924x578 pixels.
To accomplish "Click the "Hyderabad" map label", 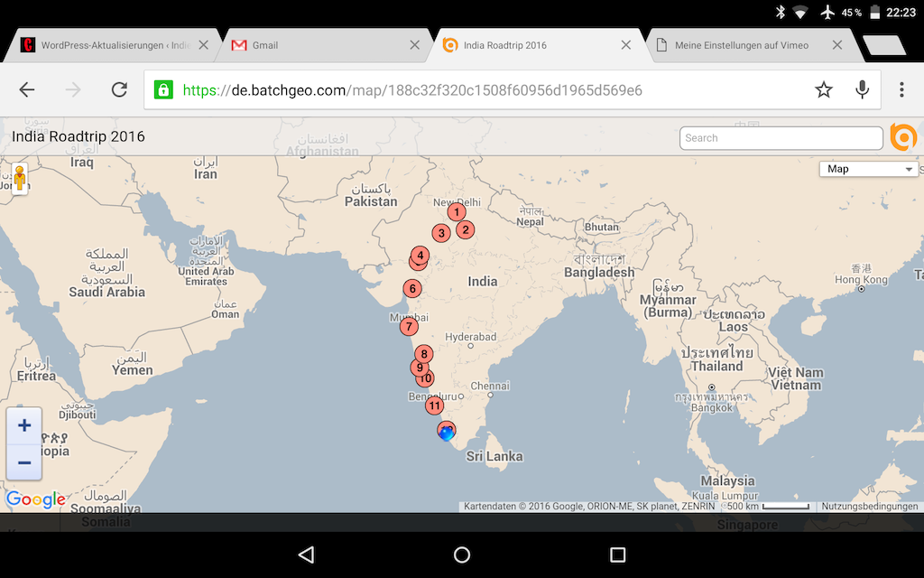I will click(x=471, y=337).
